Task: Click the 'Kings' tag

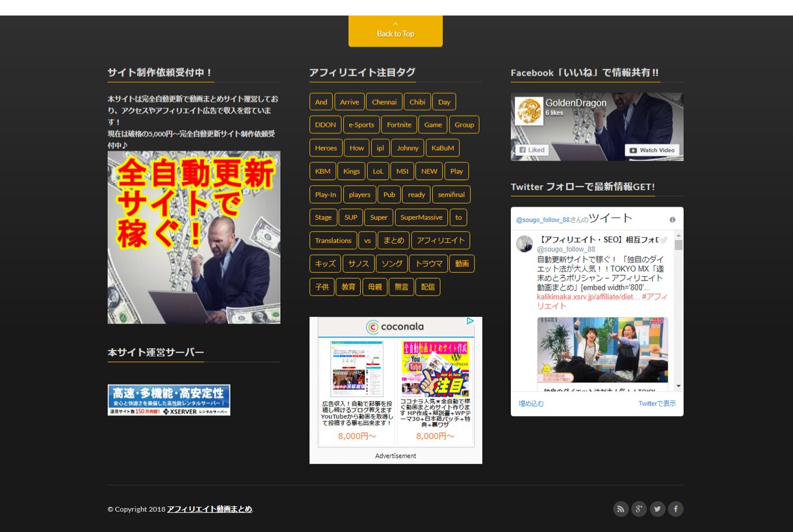Action: (x=351, y=171)
